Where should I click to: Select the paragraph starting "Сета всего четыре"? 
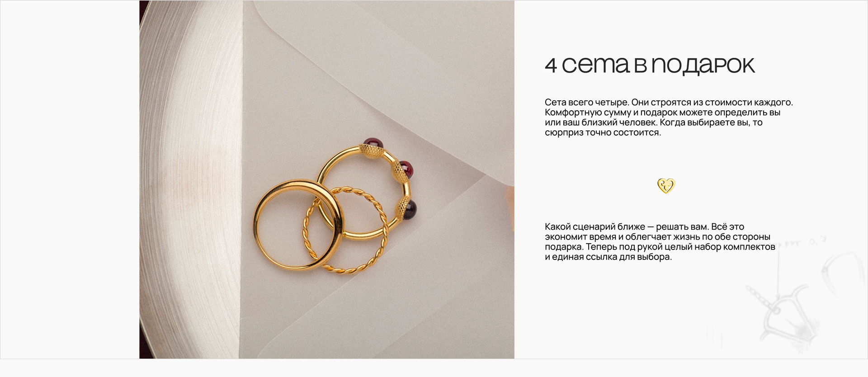669,118
